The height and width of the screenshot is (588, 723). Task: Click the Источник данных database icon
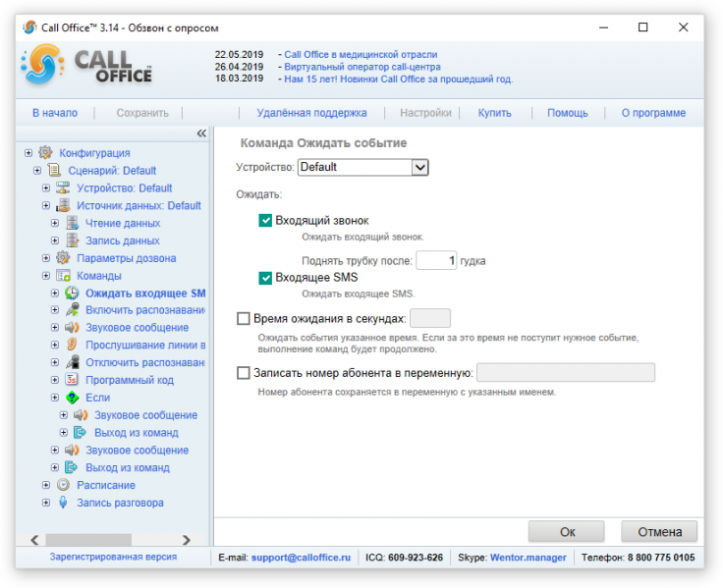[63, 205]
